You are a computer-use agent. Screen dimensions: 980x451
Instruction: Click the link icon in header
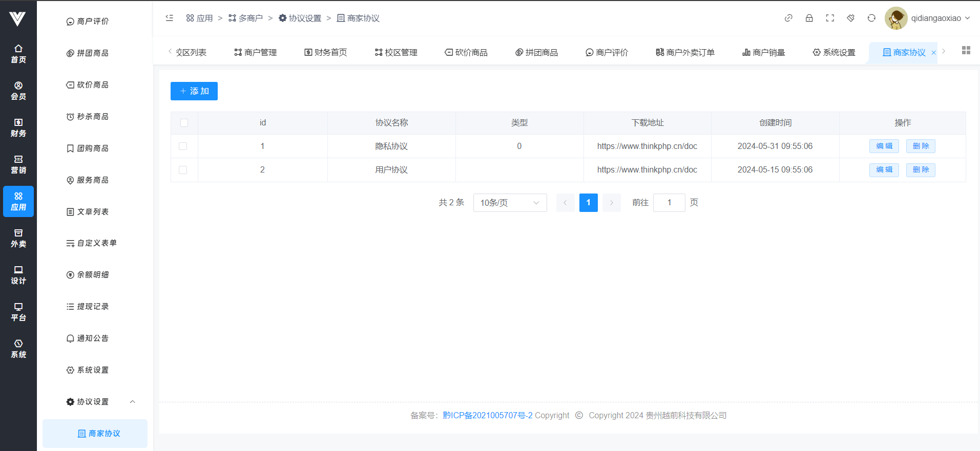pyautogui.click(x=788, y=18)
